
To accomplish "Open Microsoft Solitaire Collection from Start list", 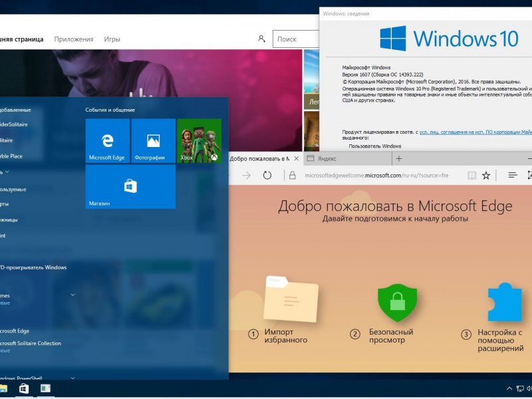I will (31, 343).
